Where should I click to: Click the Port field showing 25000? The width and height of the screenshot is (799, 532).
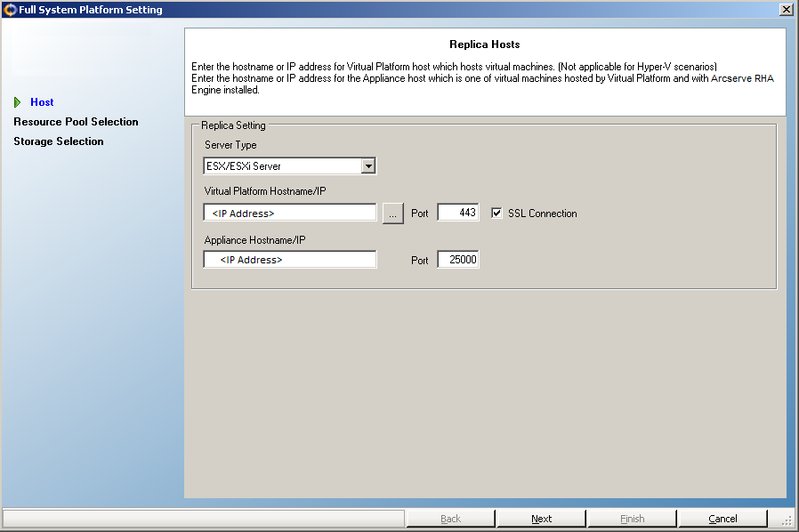pyautogui.click(x=458, y=260)
